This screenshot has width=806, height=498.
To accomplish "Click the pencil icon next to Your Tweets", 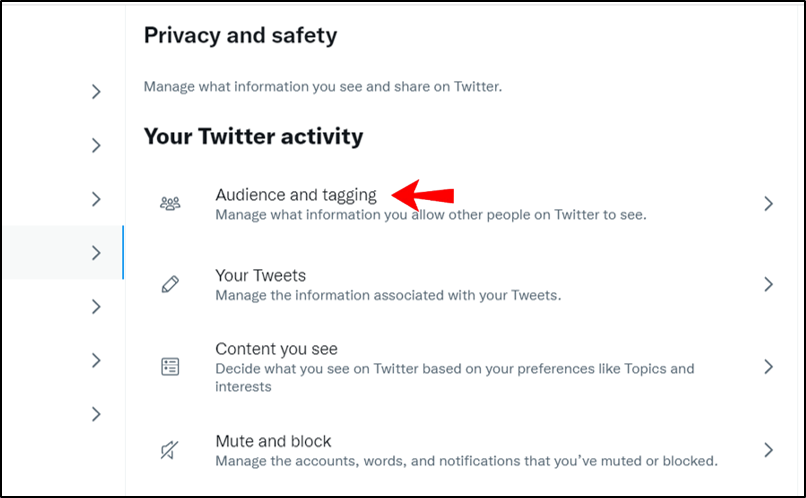I will tap(170, 285).
